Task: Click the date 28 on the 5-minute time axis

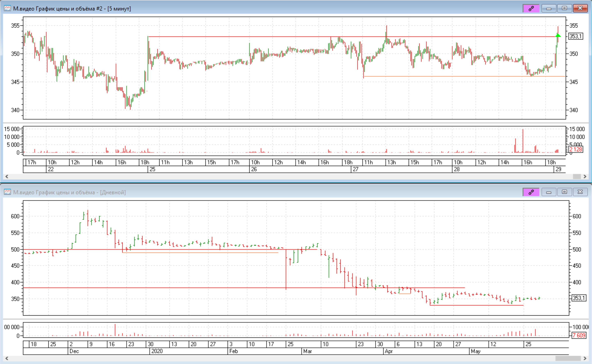Action: pos(457,169)
